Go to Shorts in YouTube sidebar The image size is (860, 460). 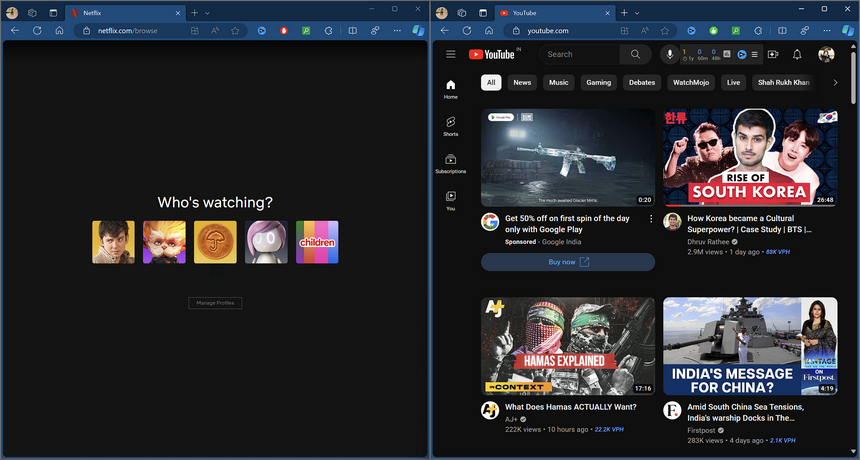pyautogui.click(x=451, y=126)
